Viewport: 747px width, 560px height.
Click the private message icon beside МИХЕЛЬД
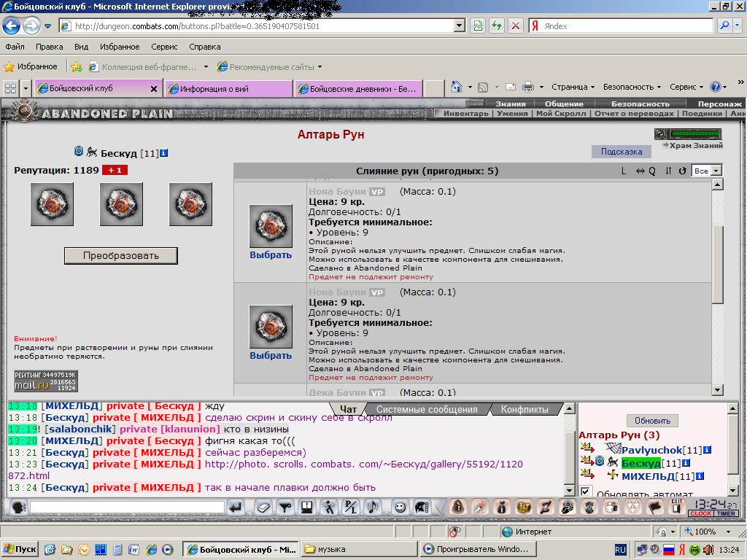tap(587, 474)
